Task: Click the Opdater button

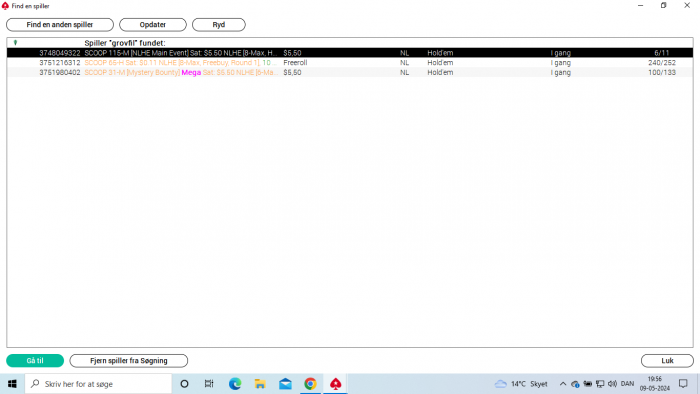Action: click(x=153, y=25)
